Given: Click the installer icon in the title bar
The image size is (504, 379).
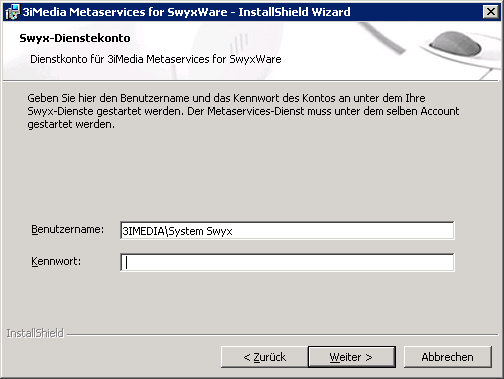Looking at the screenshot, I should tap(13, 12).
